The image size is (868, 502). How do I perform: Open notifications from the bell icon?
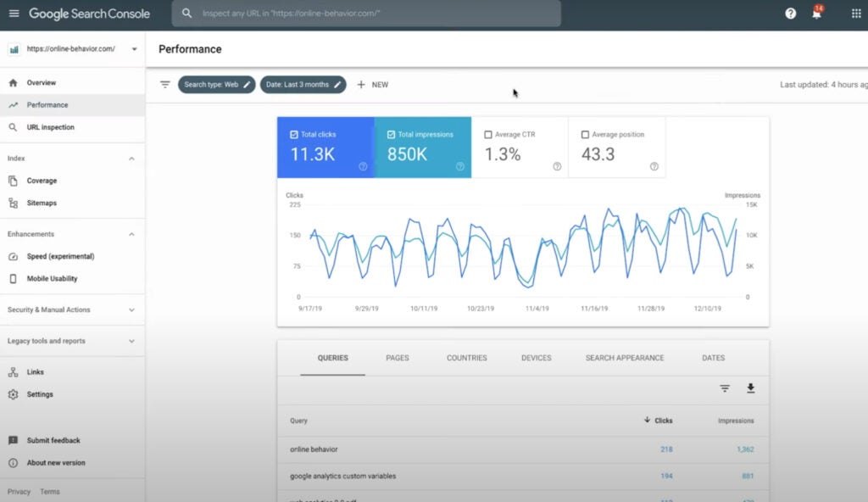point(816,14)
